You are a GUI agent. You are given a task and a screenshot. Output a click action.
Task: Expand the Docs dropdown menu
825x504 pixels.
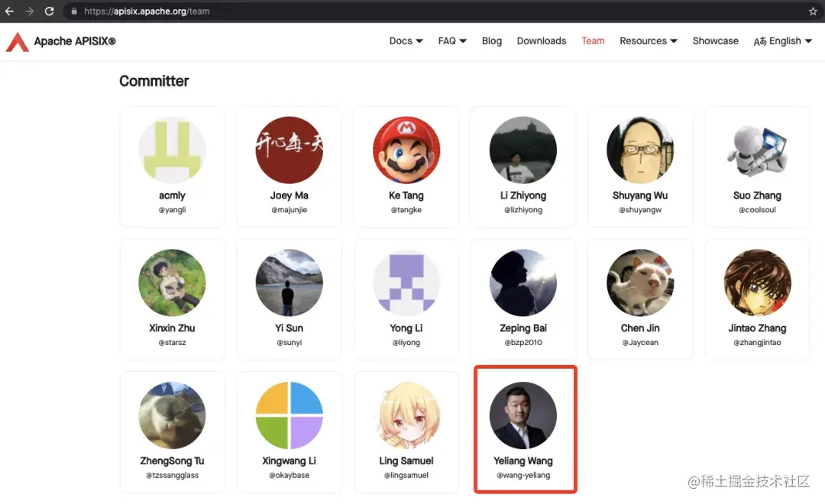(406, 41)
